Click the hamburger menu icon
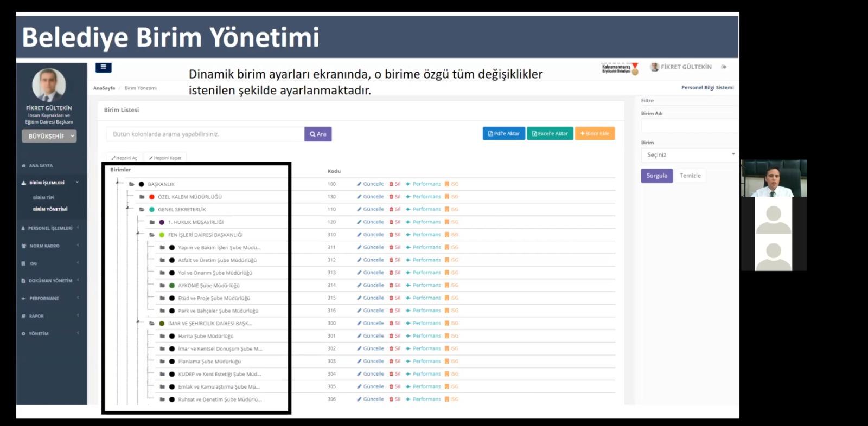The height and width of the screenshot is (426, 868). point(103,68)
